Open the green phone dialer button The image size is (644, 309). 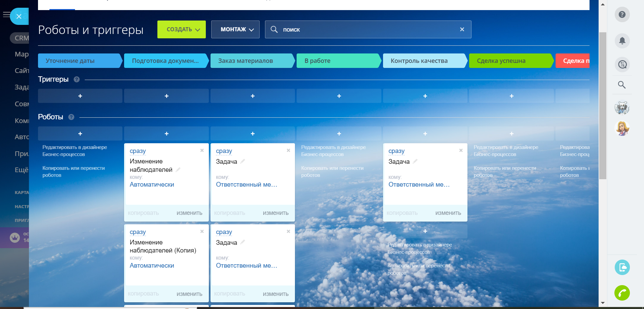pyautogui.click(x=622, y=293)
